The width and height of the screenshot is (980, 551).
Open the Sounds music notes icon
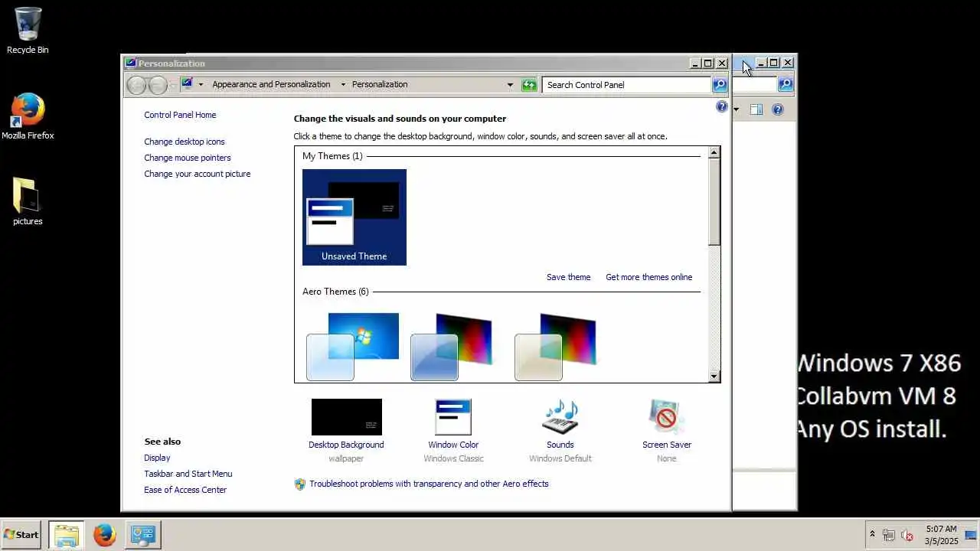click(x=560, y=417)
